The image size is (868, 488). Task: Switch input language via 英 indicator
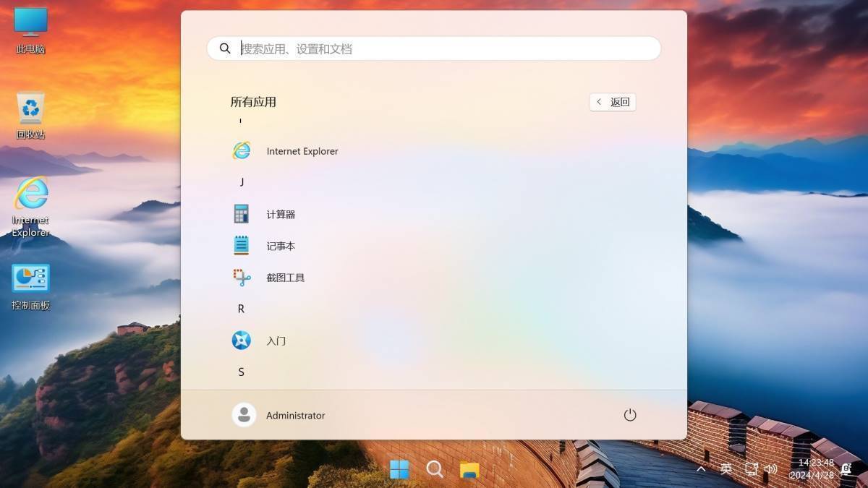tap(726, 469)
